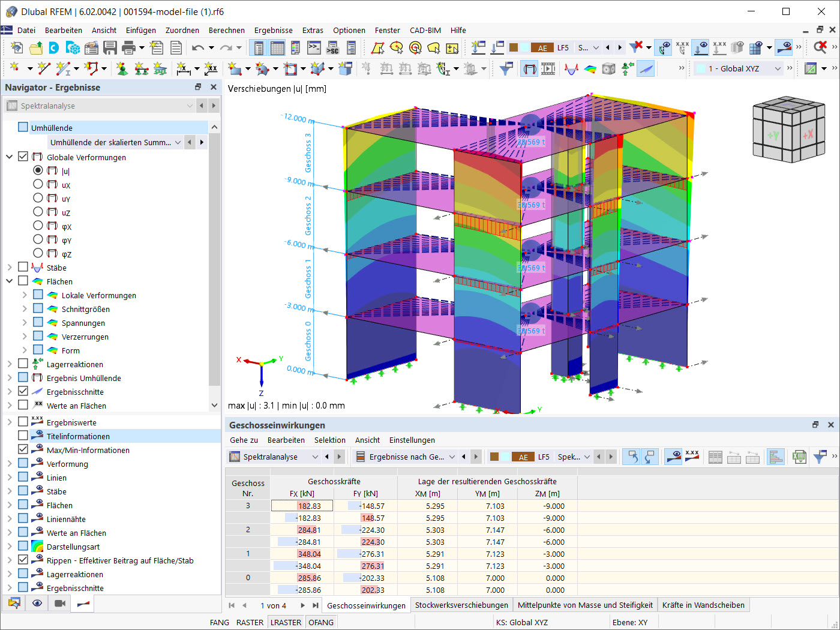This screenshot has width=840, height=630.
Task: Check the Stäbe results checkbox
Action: [23, 267]
